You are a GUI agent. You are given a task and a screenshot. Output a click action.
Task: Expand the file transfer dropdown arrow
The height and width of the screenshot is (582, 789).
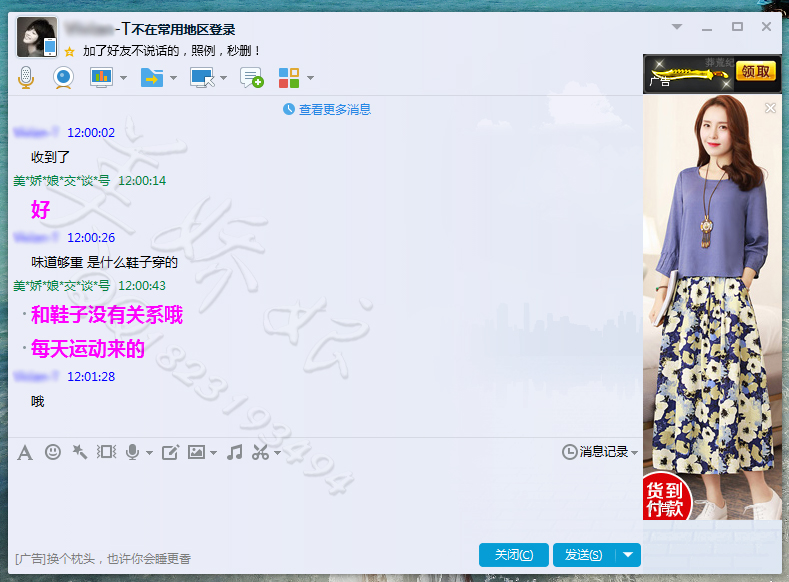(173, 78)
